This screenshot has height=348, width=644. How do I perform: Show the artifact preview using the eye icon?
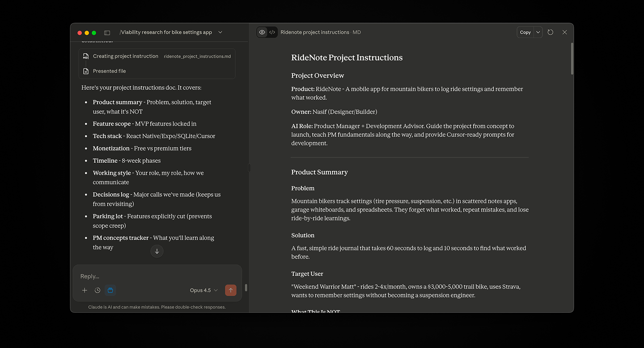262,32
